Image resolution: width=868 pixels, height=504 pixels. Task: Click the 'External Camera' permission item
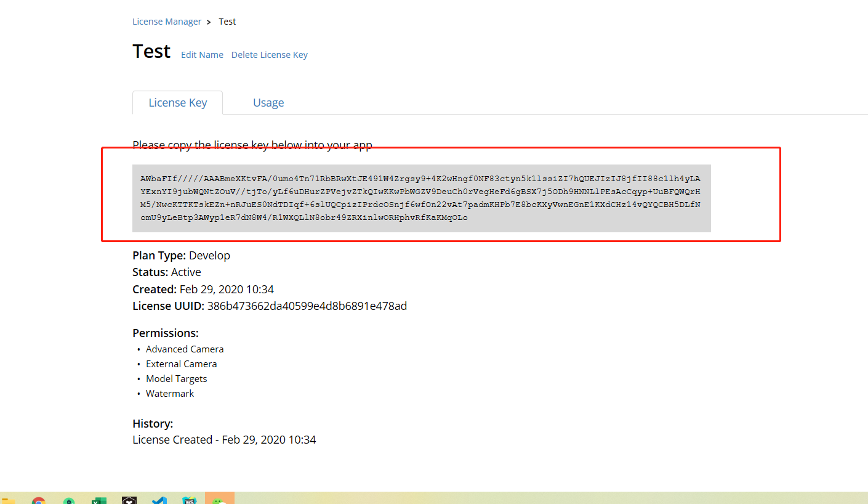pyautogui.click(x=182, y=364)
